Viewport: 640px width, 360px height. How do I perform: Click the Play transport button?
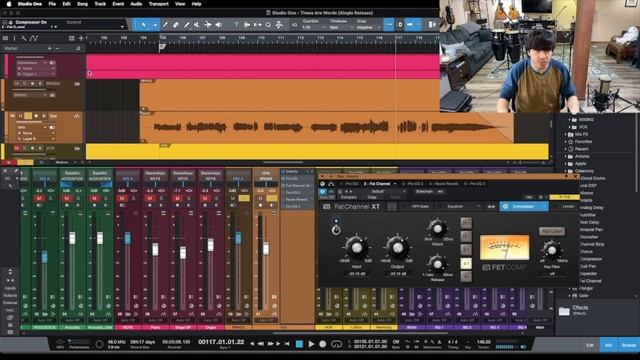tap(311, 344)
